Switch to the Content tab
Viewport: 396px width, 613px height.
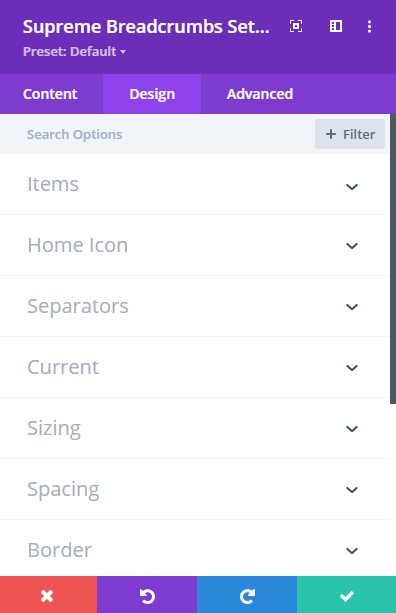coord(50,94)
